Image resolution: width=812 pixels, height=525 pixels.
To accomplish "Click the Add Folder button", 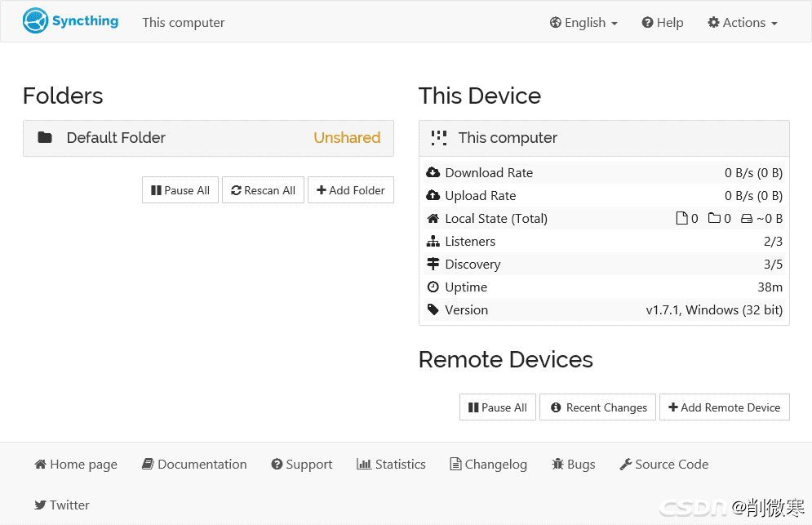I will tap(351, 190).
